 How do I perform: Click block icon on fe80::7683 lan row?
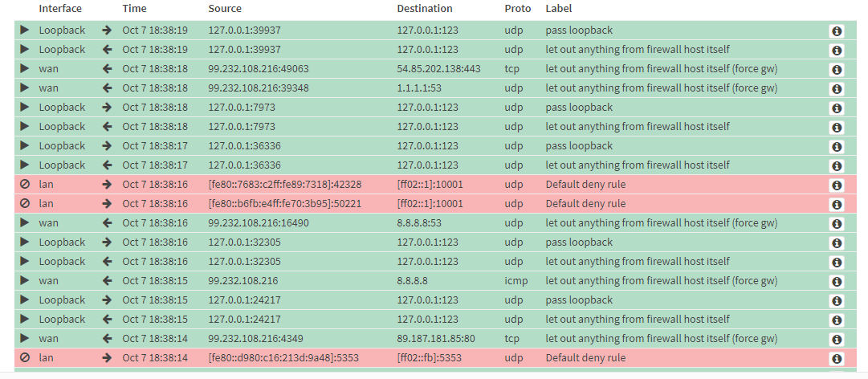(x=24, y=184)
